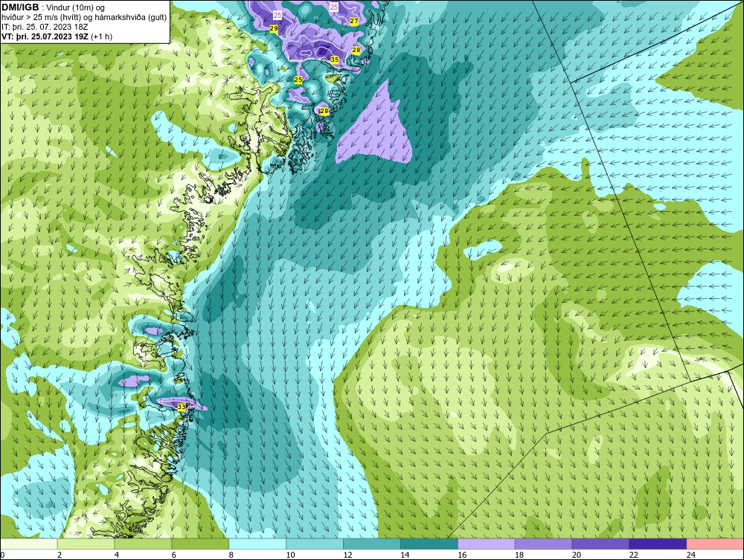Click the legend scale value 8
The image size is (744, 560).
point(231,555)
